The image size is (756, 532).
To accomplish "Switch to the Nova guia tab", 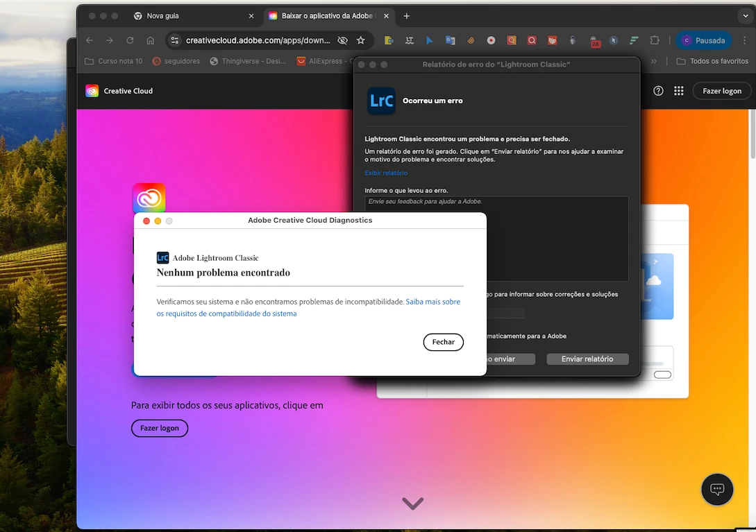I will [x=193, y=16].
